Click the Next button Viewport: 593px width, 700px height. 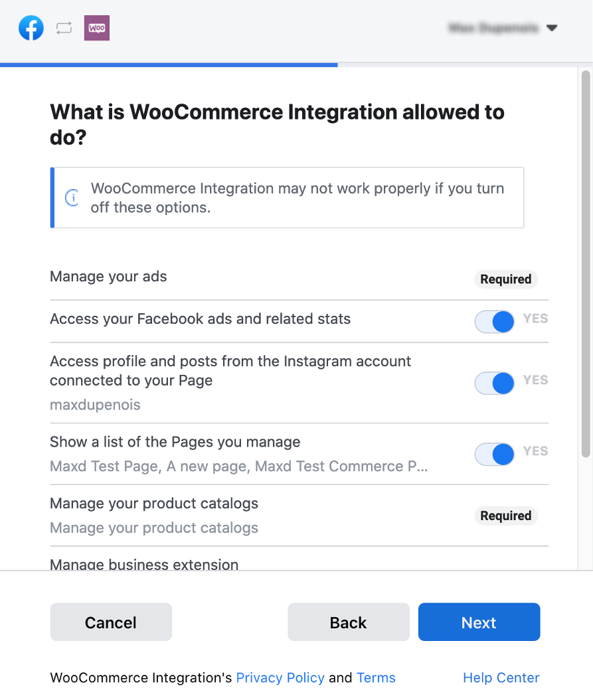point(479,622)
